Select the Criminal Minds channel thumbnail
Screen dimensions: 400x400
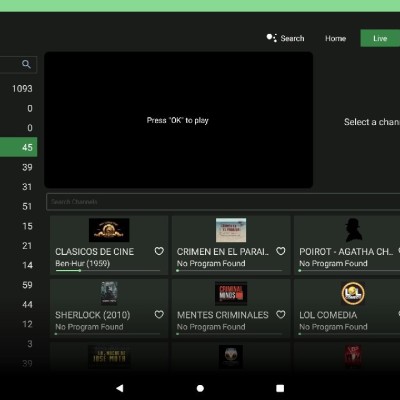[x=231, y=293]
